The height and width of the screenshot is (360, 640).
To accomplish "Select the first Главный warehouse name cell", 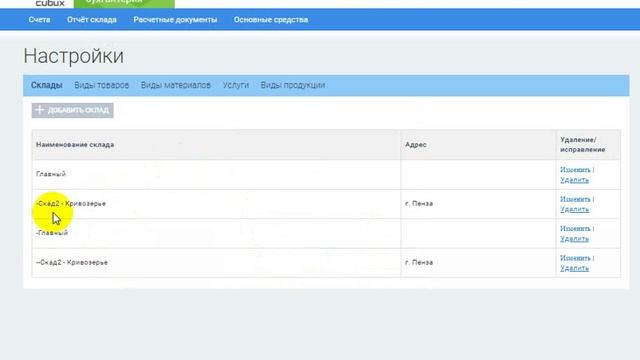I will click(216, 174).
